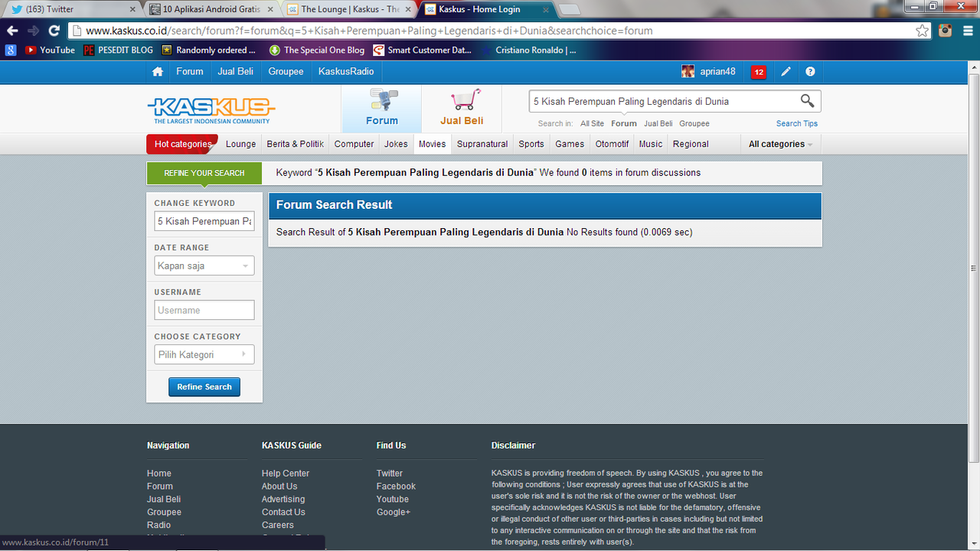Click the Instagram extension icon
Image resolution: width=980 pixels, height=551 pixels.
[x=946, y=31]
